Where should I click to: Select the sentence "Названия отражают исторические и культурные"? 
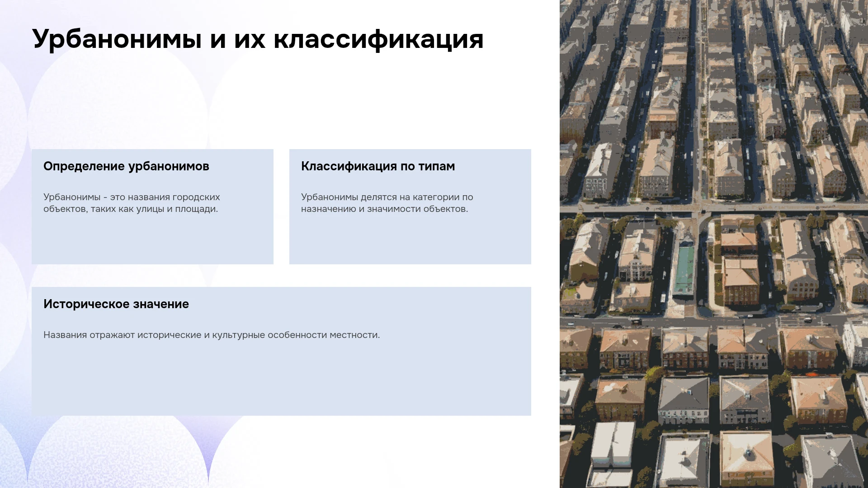click(212, 335)
